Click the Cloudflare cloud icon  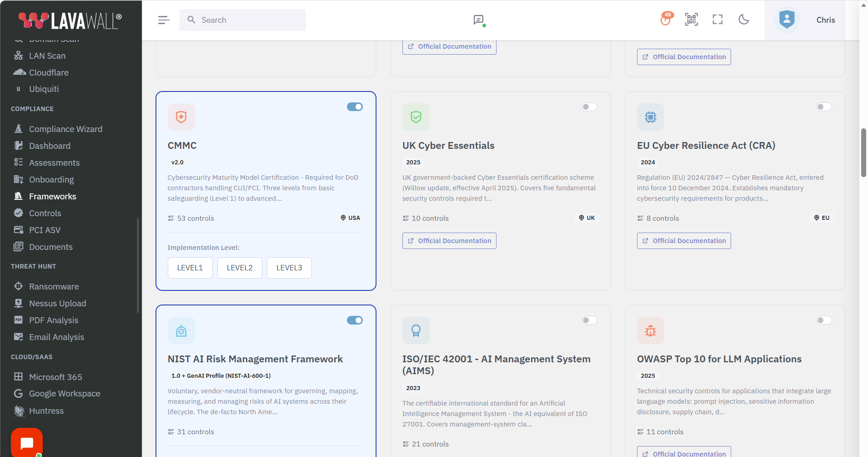[x=19, y=72]
